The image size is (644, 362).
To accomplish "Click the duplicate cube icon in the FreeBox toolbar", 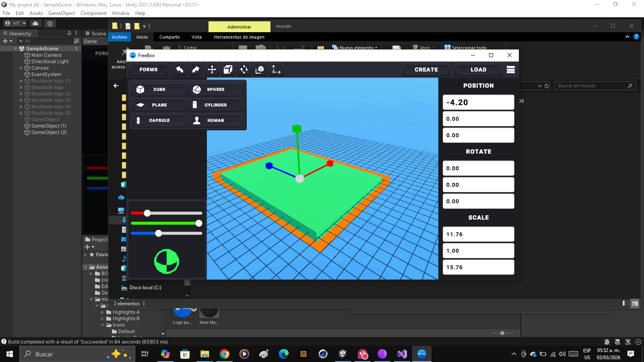I will point(260,70).
